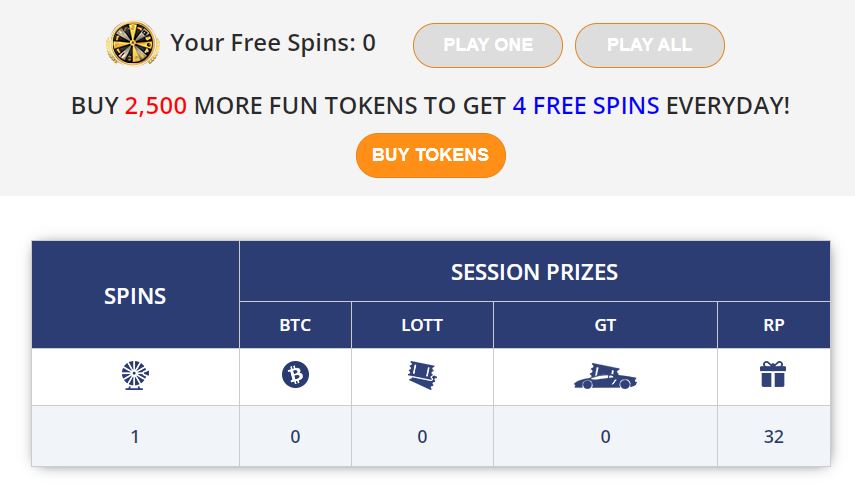Click the lottery tickets icon
This screenshot has height=504, width=855.
423,375
